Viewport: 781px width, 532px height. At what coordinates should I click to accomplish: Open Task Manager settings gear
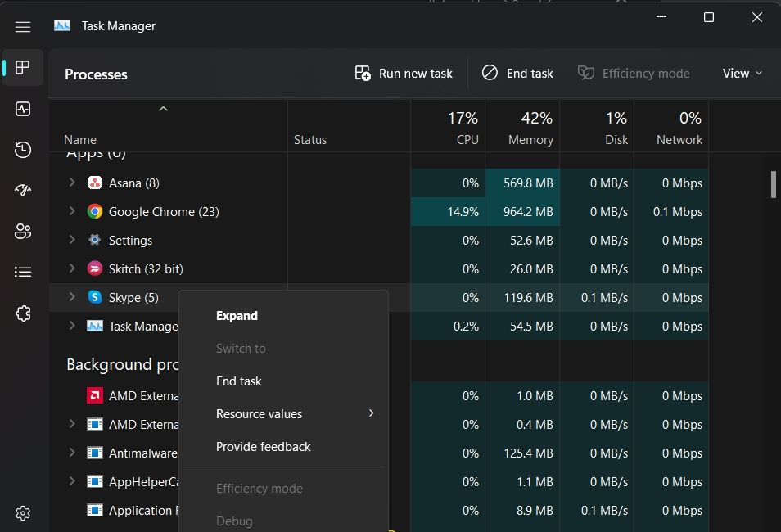[23, 513]
